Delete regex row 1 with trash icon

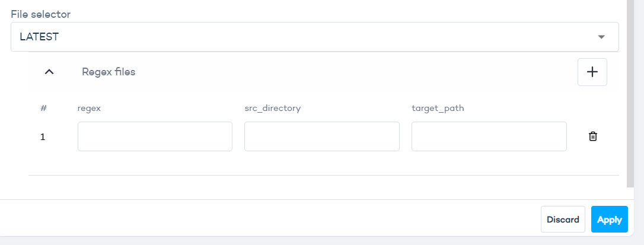pos(592,136)
